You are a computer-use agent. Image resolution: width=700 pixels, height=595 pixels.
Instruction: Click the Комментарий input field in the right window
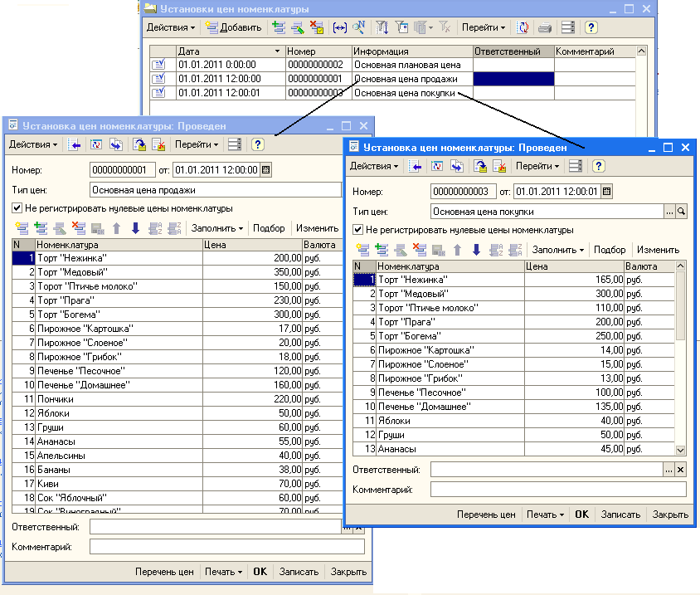pyautogui.click(x=557, y=490)
